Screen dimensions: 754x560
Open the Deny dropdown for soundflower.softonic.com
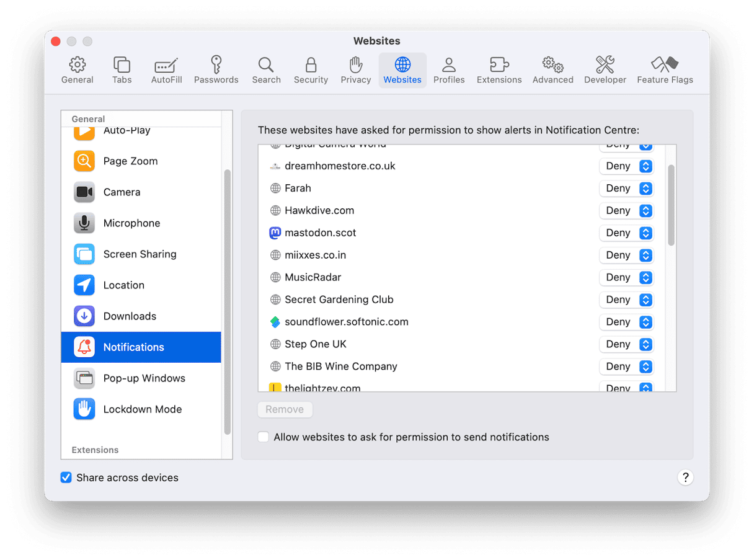(626, 322)
